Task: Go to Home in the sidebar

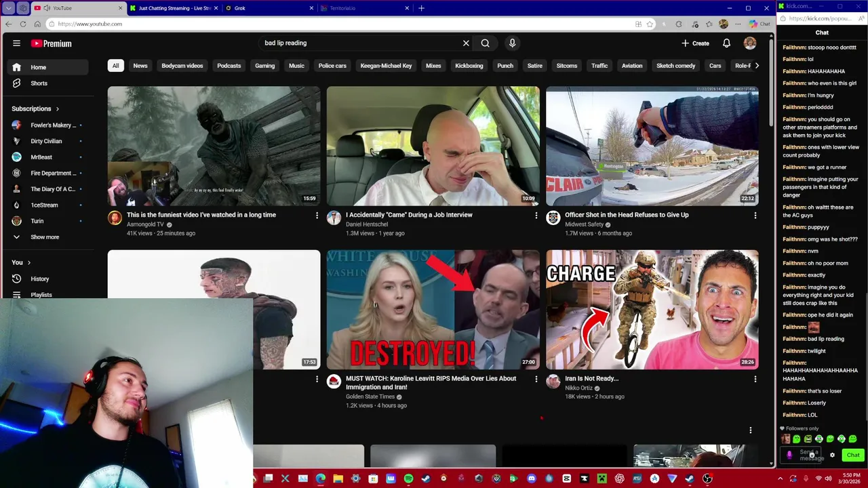Action: (x=47, y=67)
